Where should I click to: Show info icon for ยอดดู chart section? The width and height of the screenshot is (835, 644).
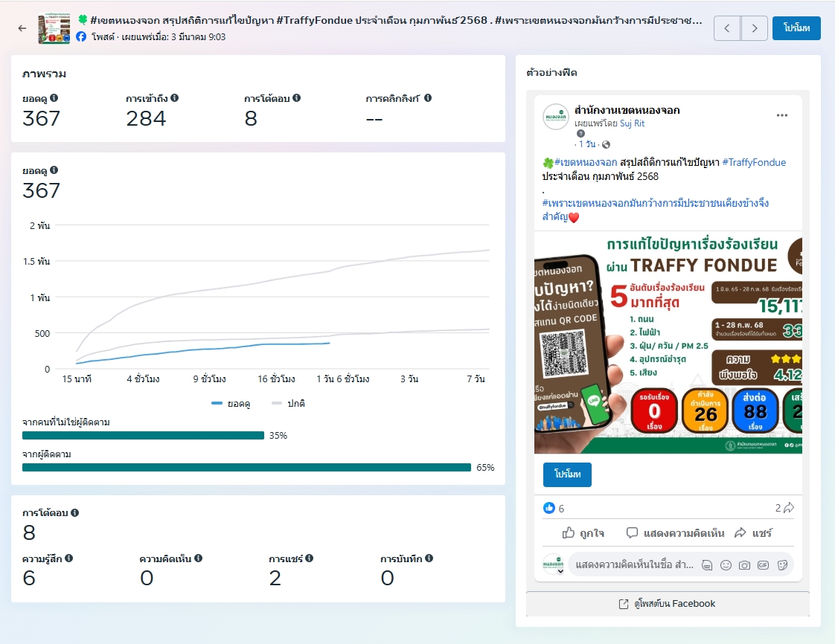(x=54, y=170)
